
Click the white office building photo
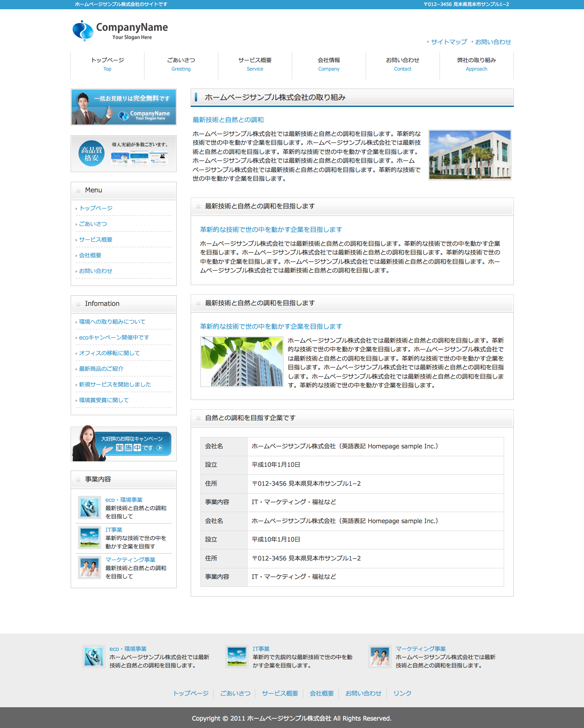[470, 155]
